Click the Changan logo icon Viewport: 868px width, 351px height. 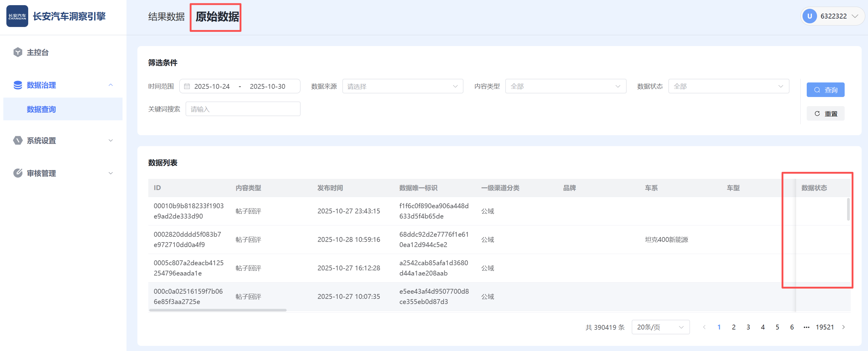17,16
